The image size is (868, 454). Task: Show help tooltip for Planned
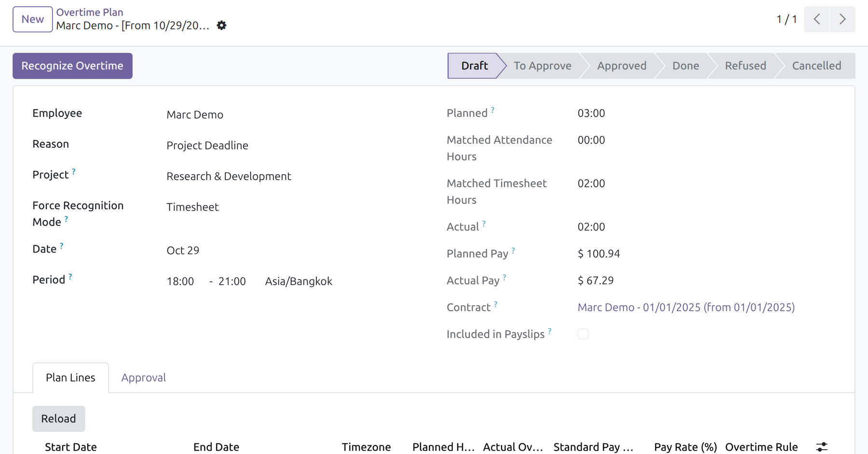pyautogui.click(x=493, y=110)
